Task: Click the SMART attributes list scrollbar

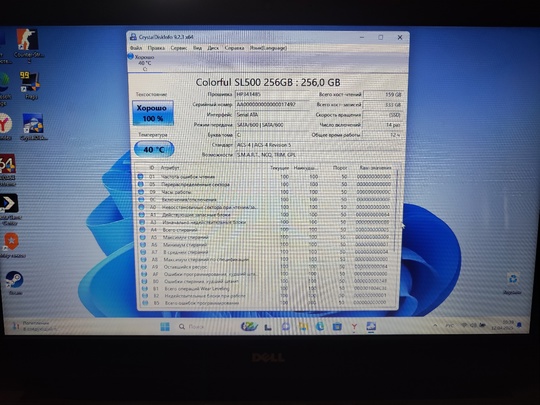Action: 397,238
